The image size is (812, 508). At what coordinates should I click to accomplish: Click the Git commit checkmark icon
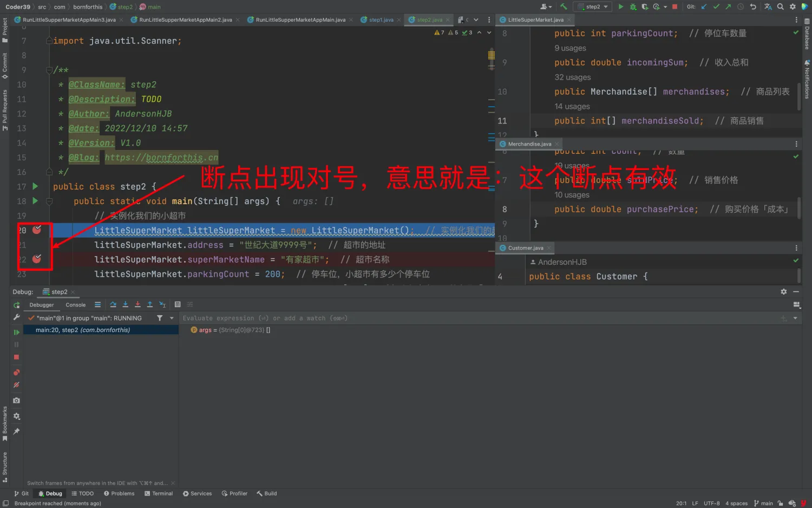point(716,6)
